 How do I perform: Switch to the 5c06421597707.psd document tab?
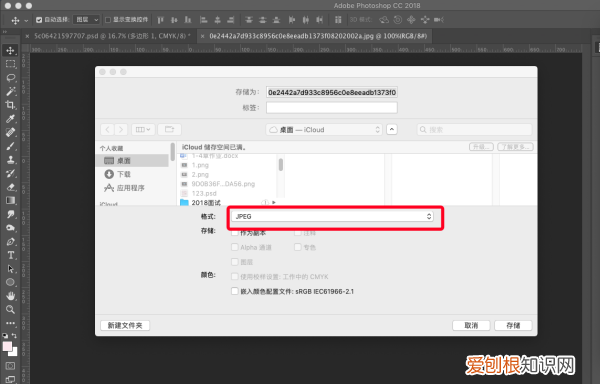click(111, 36)
